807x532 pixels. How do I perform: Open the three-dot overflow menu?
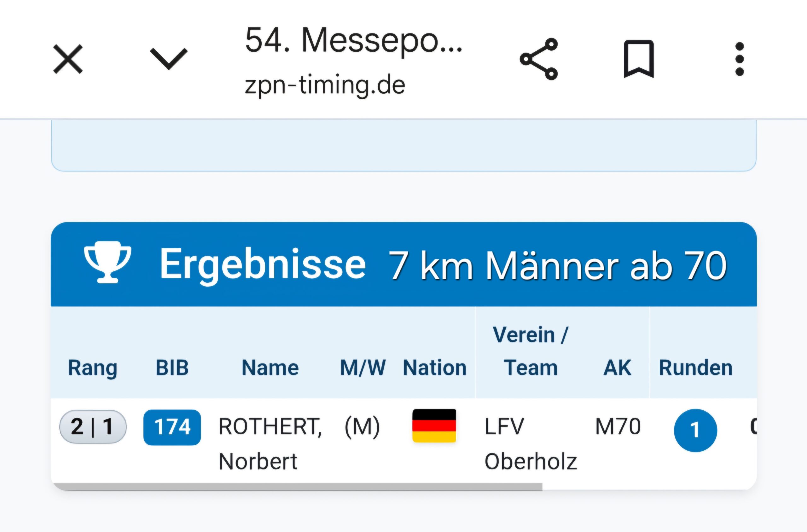coord(740,59)
